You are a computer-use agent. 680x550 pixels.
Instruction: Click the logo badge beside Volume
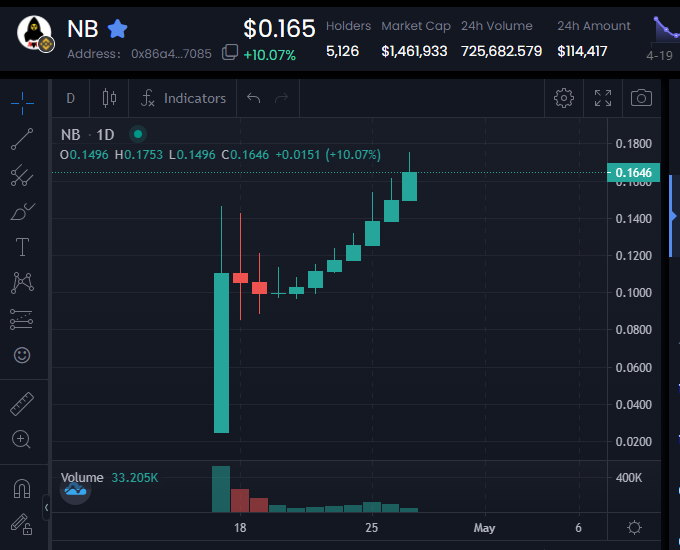click(x=75, y=490)
